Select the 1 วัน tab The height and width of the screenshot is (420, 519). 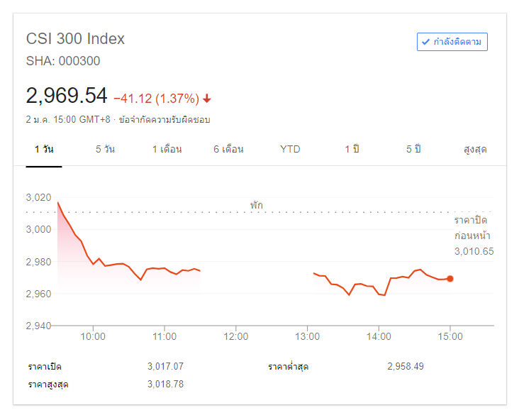coord(44,149)
